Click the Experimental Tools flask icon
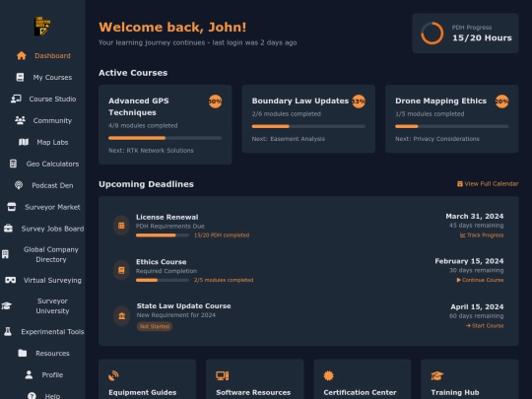The height and width of the screenshot is (399, 532). (x=8, y=332)
